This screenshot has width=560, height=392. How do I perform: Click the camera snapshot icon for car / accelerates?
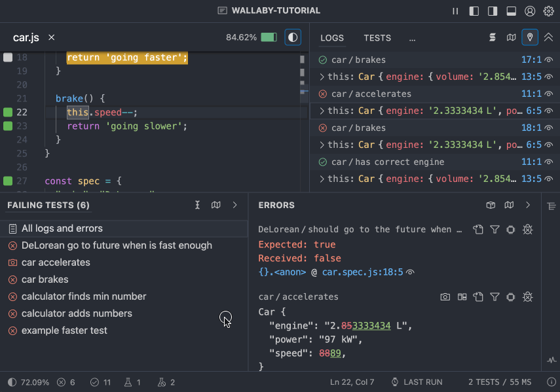445,296
